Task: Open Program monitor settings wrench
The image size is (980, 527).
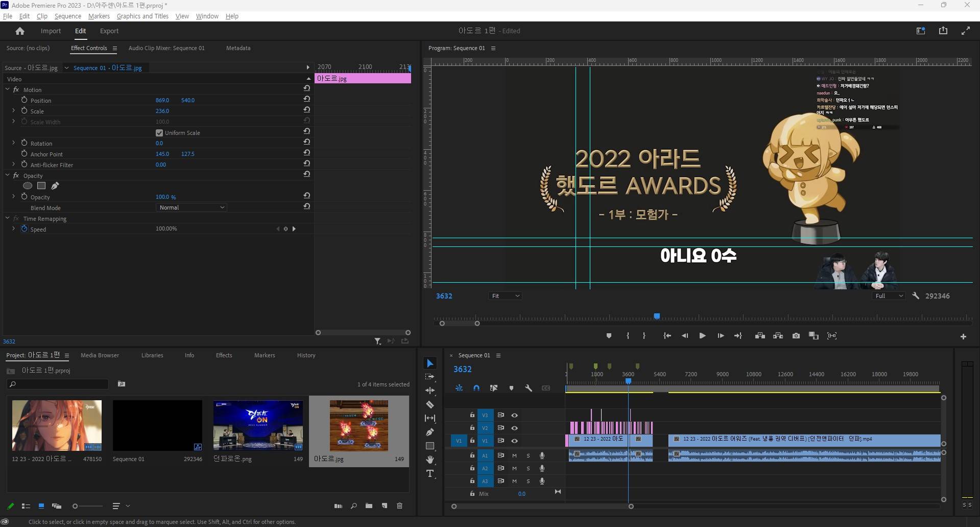Action: [x=916, y=296]
